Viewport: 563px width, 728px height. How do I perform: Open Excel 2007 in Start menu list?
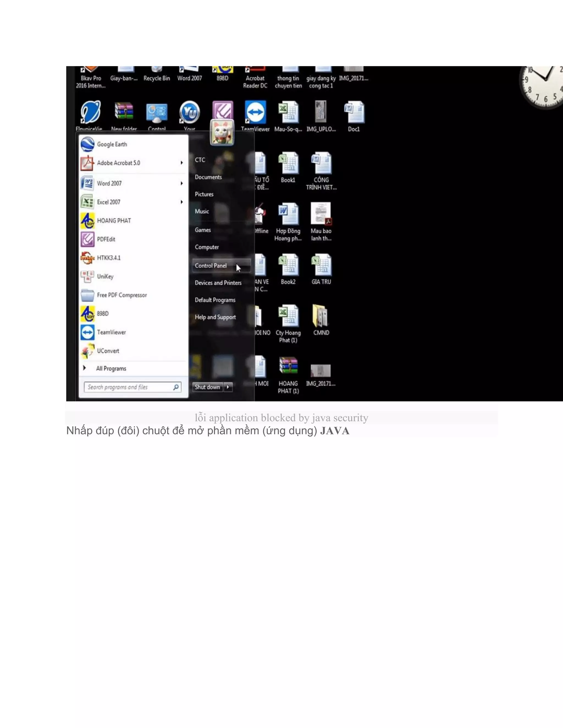click(x=133, y=202)
